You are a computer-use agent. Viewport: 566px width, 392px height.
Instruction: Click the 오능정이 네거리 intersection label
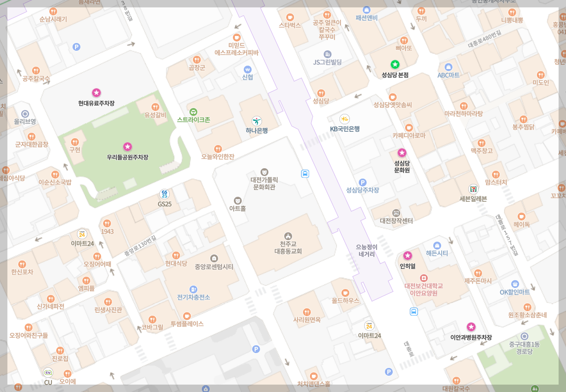pyautogui.click(x=367, y=250)
